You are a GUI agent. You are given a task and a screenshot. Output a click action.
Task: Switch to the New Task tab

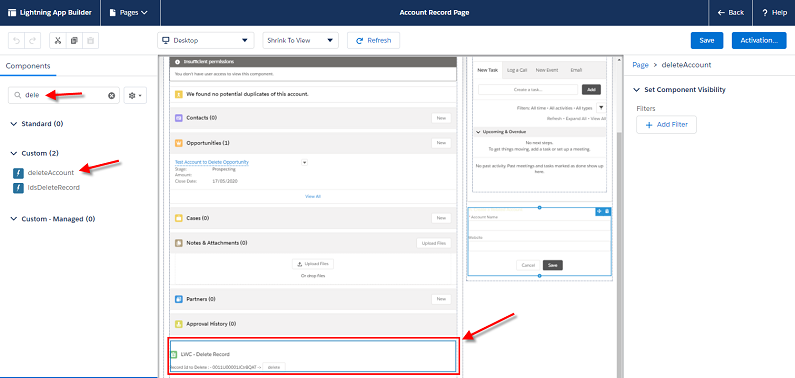point(488,70)
